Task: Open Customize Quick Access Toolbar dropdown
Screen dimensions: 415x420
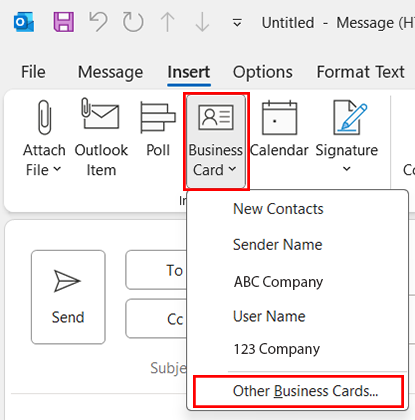Action: [x=237, y=23]
